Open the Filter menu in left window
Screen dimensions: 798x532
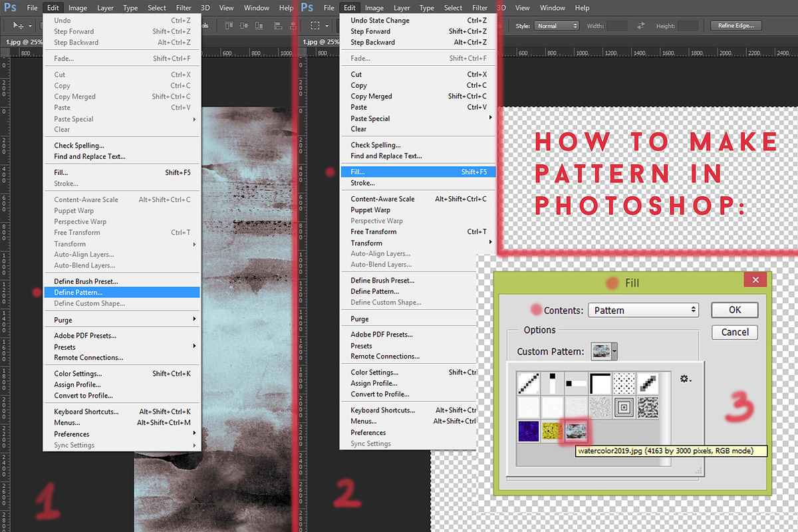click(x=183, y=8)
